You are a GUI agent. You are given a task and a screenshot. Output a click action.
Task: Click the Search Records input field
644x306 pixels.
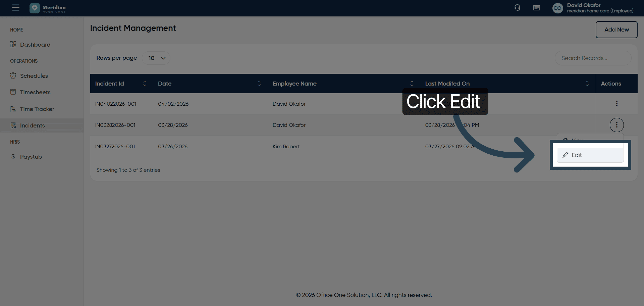593,58
